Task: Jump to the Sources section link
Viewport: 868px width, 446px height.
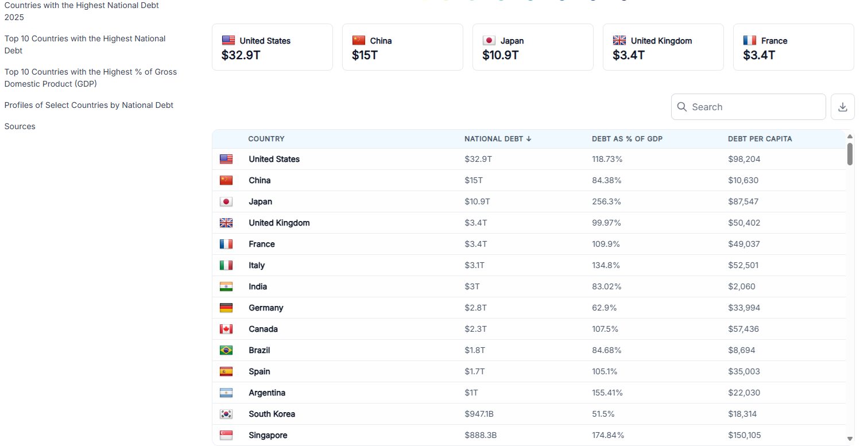Action: pyautogui.click(x=20, y=126)
